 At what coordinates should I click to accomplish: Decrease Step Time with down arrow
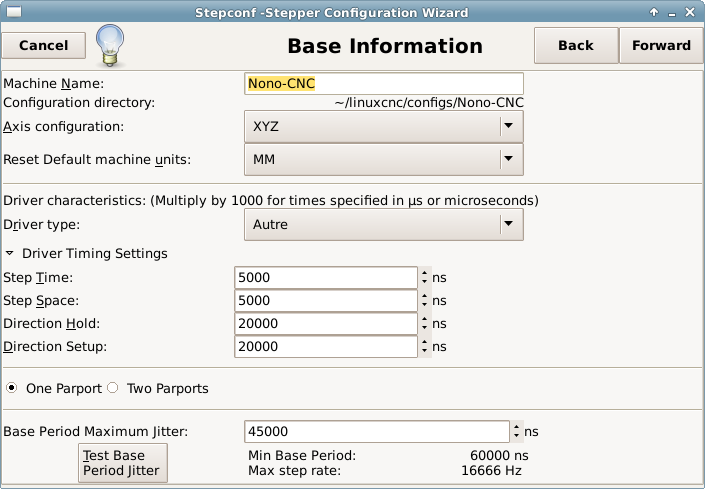(424, 282)
